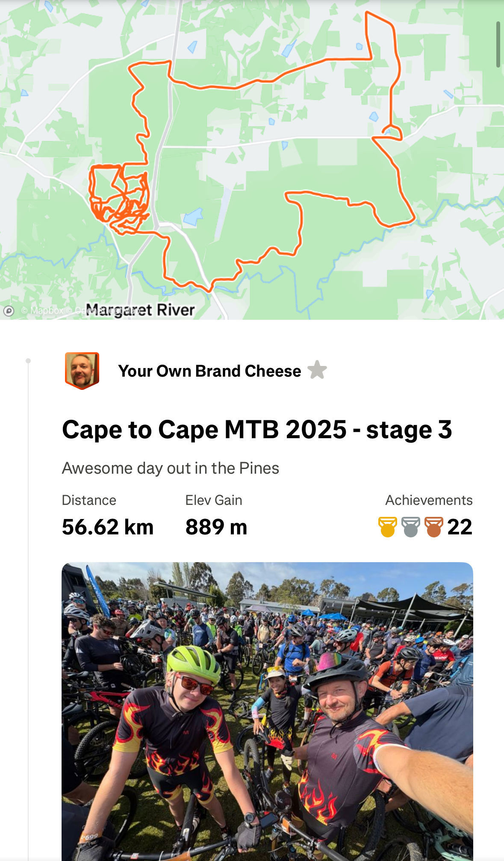Click the Margaret River map label

click(140, 310)
